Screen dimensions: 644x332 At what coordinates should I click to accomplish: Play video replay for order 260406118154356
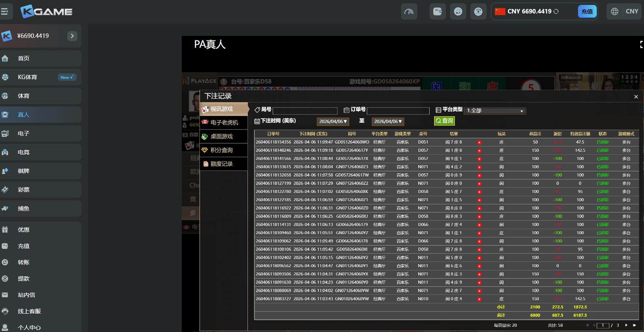pyautogui.click(x=479, y=142)
